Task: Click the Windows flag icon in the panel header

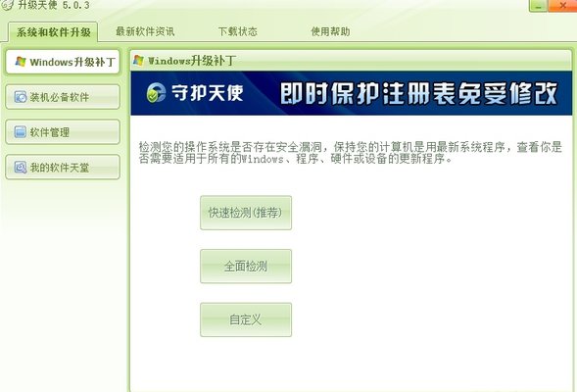Action: pos(139,61)
